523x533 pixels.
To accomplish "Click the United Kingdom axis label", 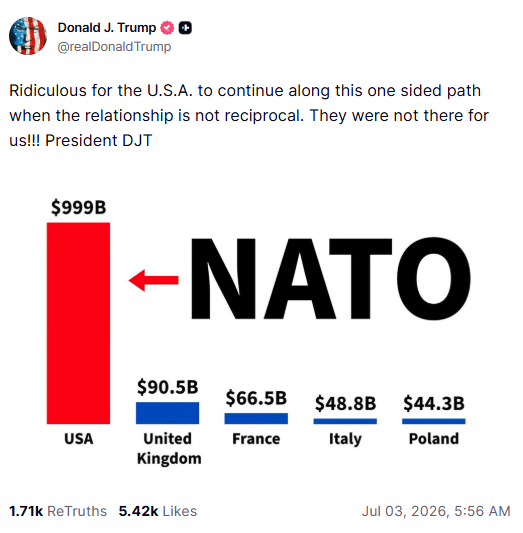I will click(x=169, y=448).
